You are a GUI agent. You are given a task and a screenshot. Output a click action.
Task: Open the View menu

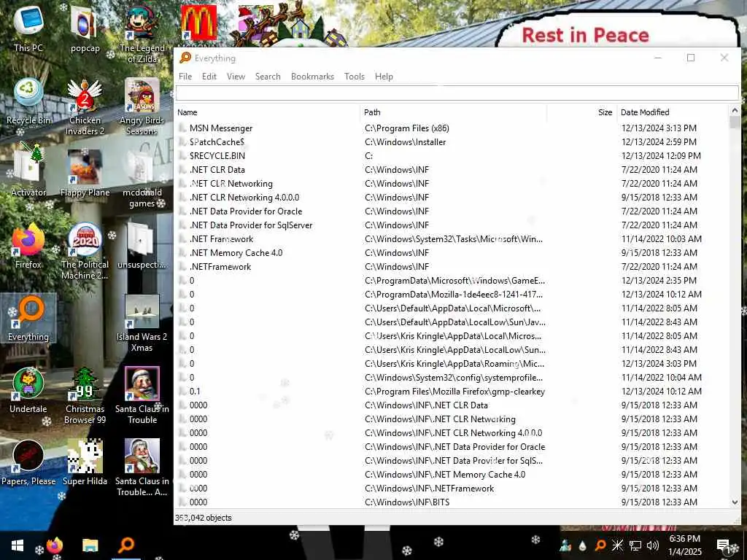pos(236,76)
